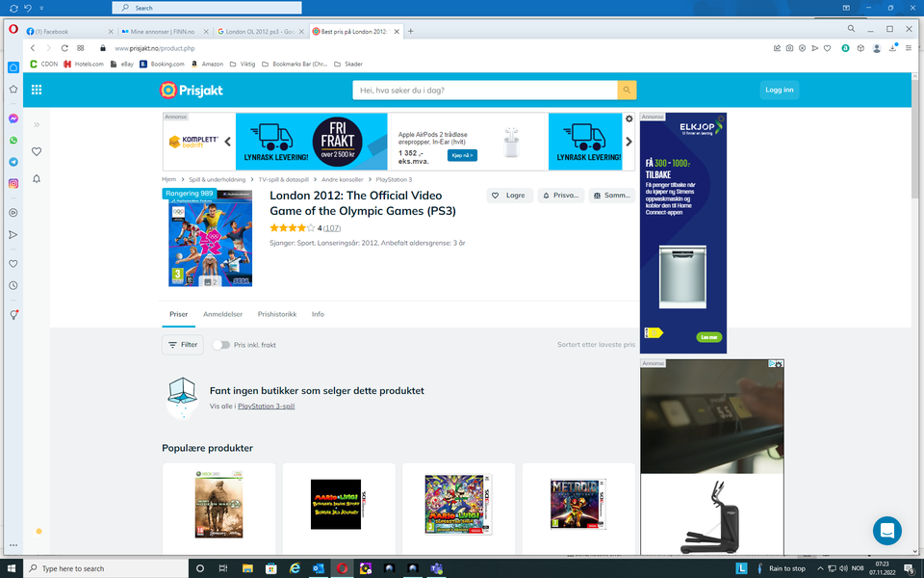Click the Opera menu logo
Viewport: 924px width, 578px height.
coord(13,30)
